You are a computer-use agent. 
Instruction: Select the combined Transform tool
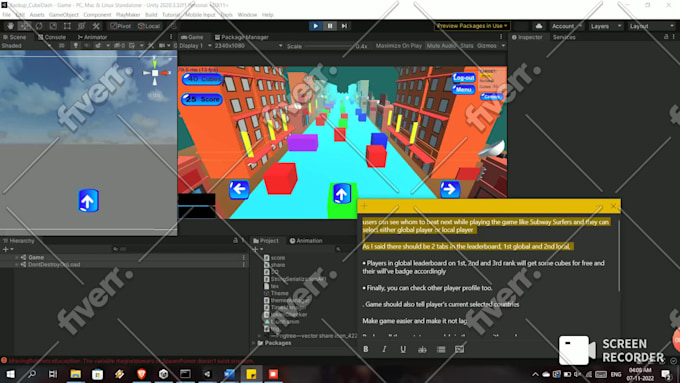click(82, 26)
